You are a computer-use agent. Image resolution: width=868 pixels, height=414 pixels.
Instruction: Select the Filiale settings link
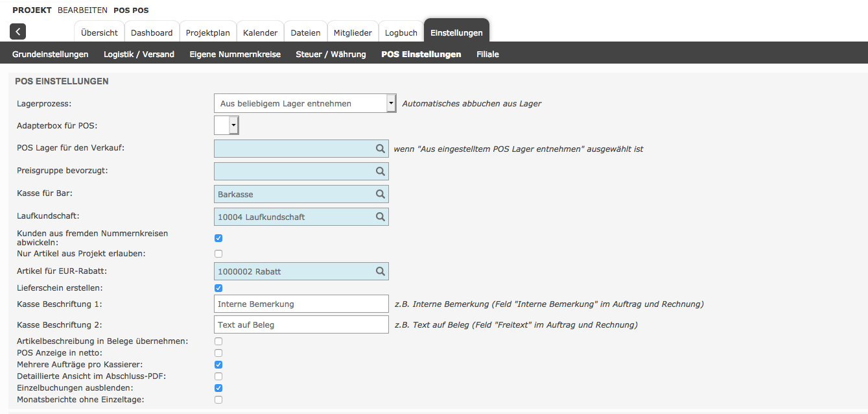click(487, 55)
